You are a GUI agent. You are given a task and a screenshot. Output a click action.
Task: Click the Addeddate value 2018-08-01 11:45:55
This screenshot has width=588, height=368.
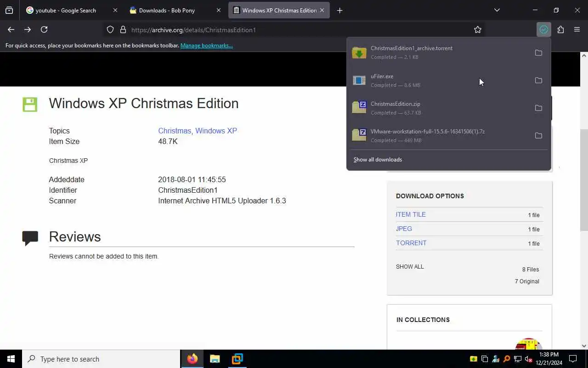tap(192, 179)
